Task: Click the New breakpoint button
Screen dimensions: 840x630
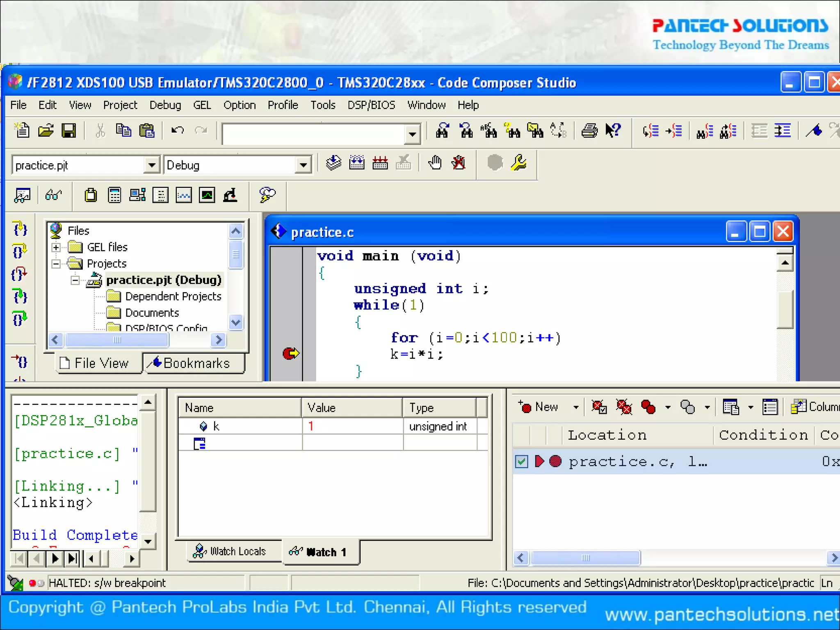Action: 540,407
